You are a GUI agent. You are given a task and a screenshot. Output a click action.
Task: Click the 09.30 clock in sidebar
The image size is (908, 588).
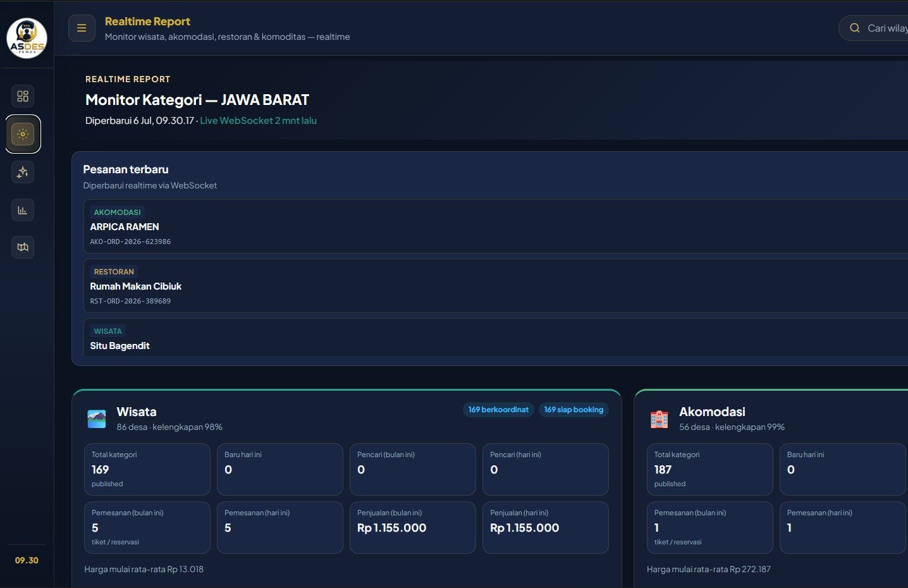[27, 560]
